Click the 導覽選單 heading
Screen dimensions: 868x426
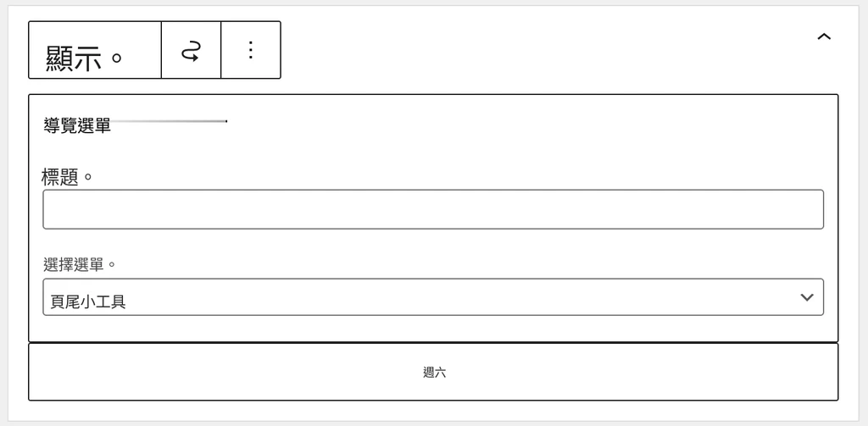coord(77,125)
